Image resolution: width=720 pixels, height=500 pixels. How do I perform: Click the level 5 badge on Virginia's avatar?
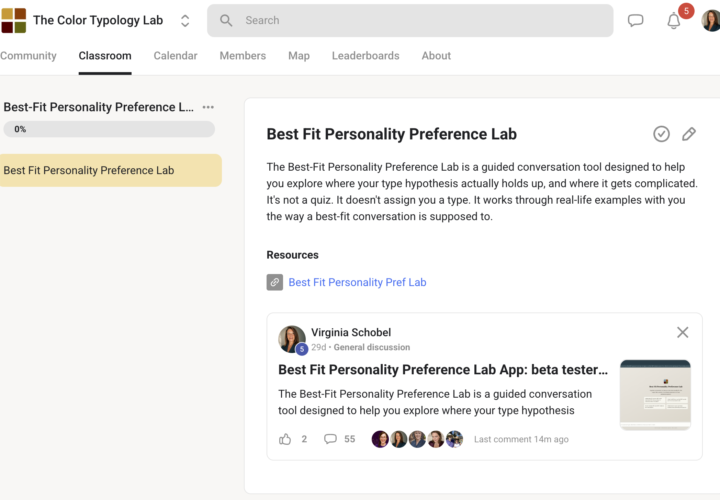click(301, 349)
